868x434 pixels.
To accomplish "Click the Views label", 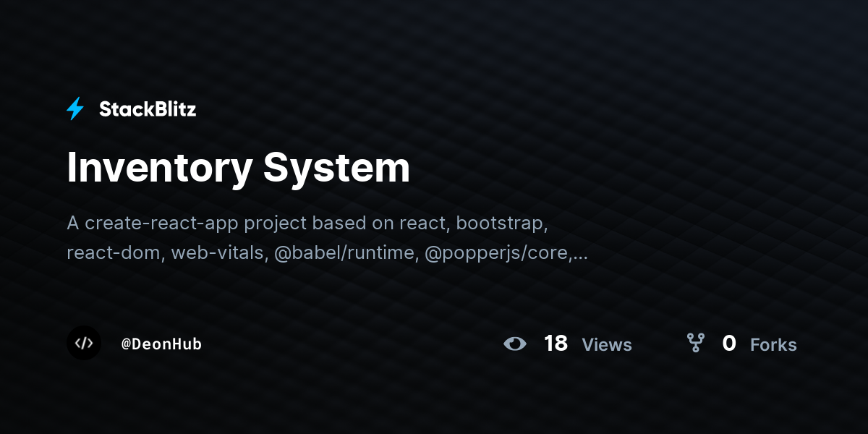I will [607, 345].
